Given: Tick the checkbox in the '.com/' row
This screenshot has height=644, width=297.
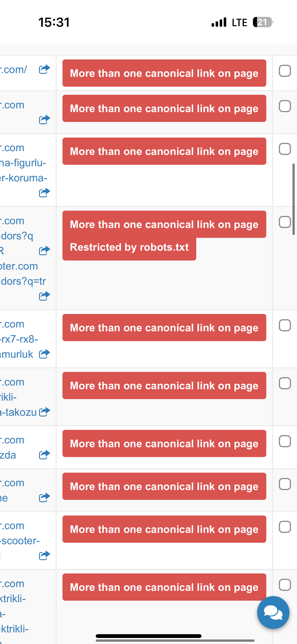Looking at the screenshot, I should pos(285,71).
